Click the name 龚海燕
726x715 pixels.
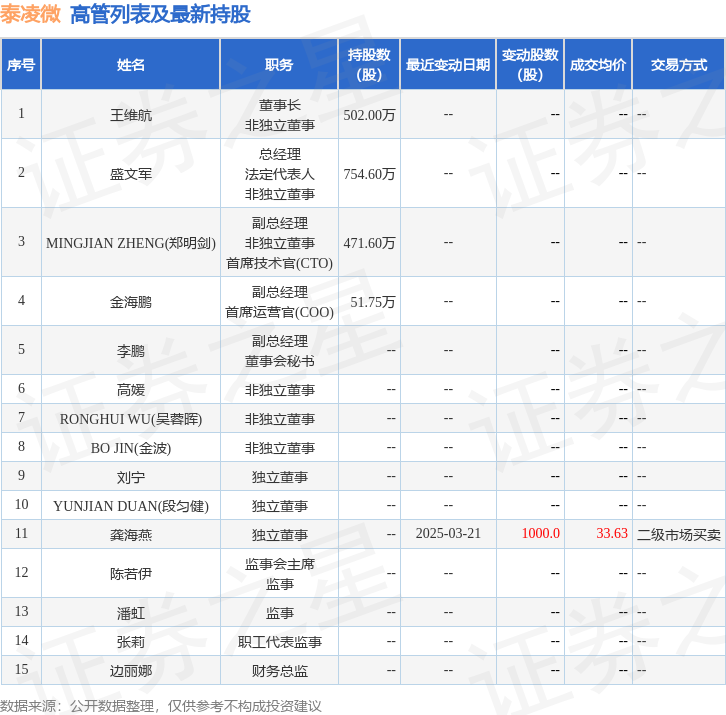point(131,535)
